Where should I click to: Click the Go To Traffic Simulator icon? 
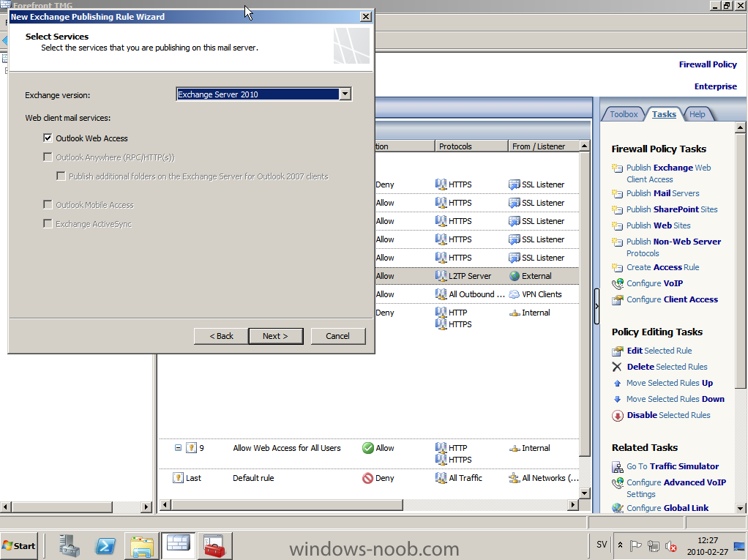click(x=618, y=466)
